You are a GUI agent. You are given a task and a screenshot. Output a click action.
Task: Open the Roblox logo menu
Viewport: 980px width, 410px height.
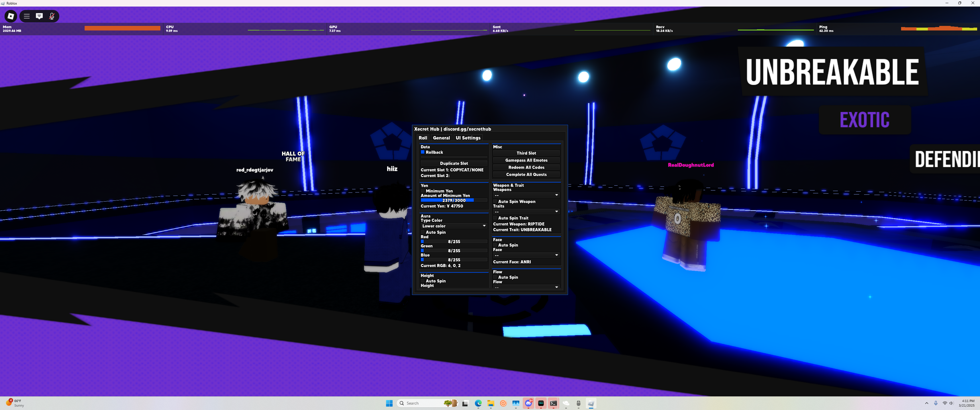(11, 16)
